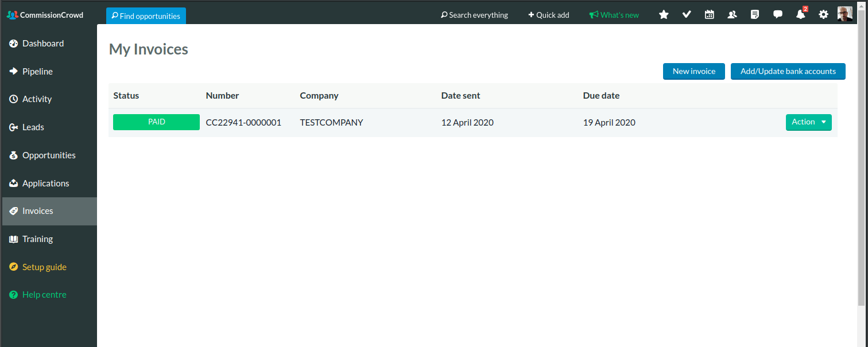Viewport: 868px width, 347px height.
Task: Click Add/Update bank accounts button
Action: pos(788,71)
